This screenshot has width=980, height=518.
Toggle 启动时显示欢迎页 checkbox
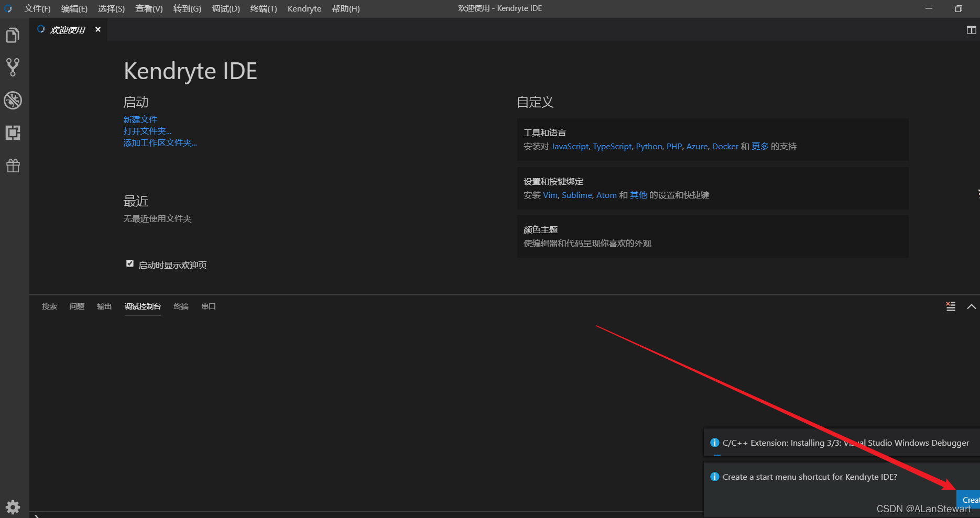pos(130,263)
